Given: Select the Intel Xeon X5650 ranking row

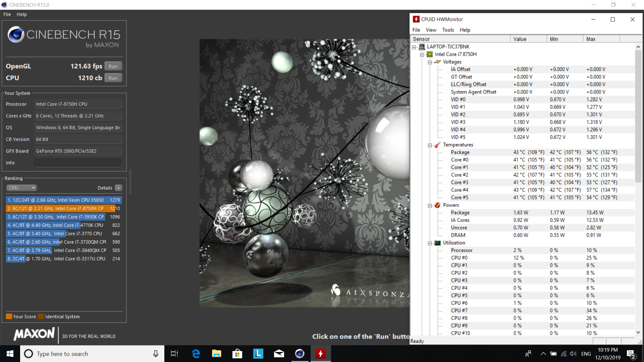Looking at the screenshot, I should (64, 200).
